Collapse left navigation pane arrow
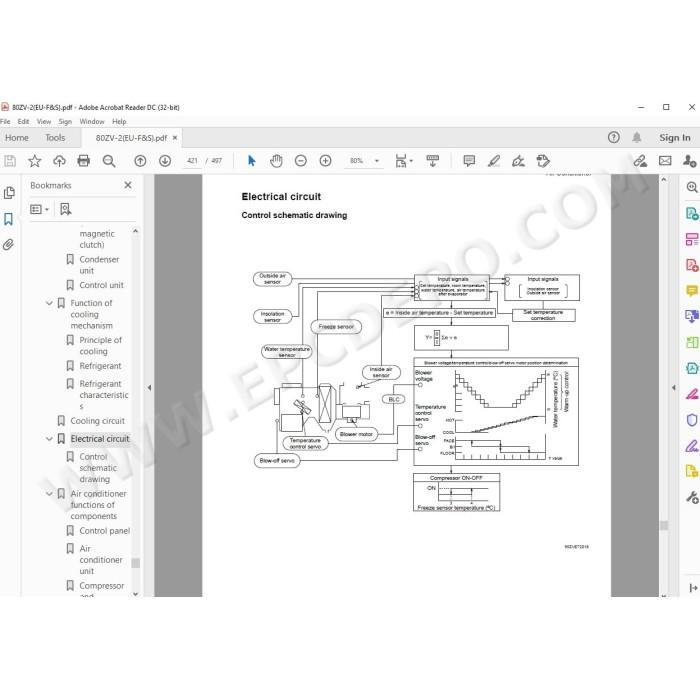Image resolution: width=700 pixels, height=700 pixels. click(150, 388)
